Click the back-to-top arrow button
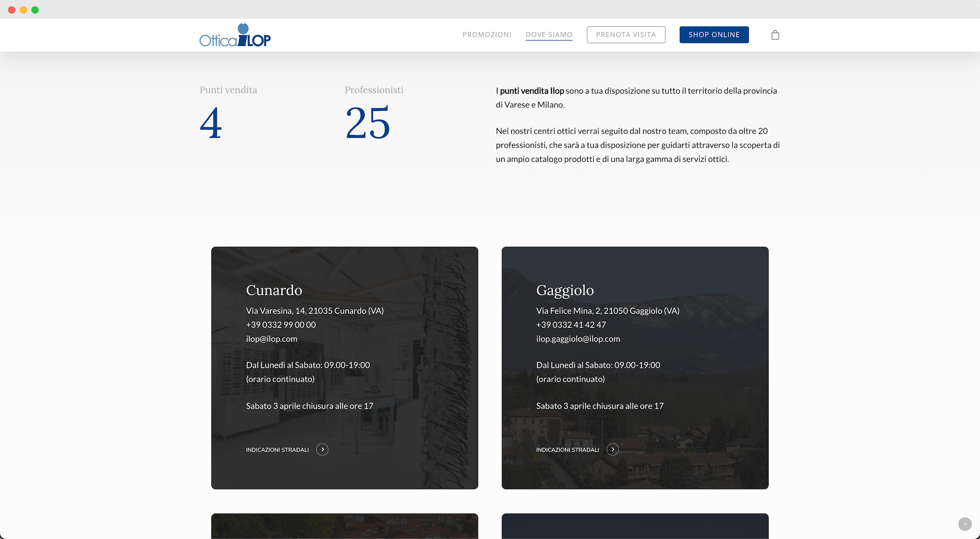 click(965, 524)
